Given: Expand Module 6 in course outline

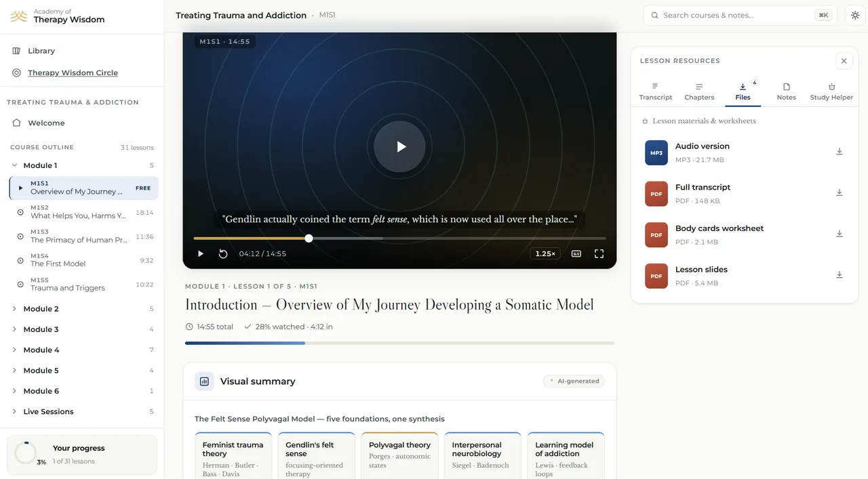Looking at the screenshot, I should pyautogui.click(x=81, y=391).
